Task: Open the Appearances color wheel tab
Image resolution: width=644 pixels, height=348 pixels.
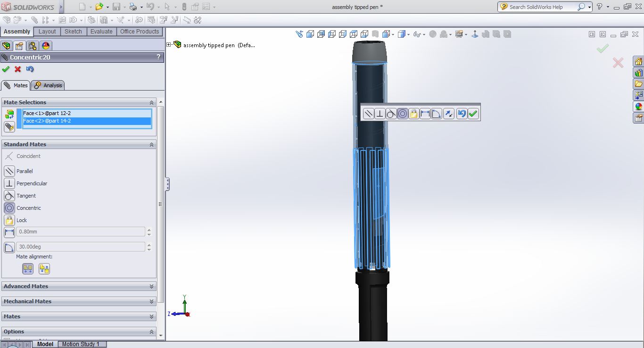Action: pos(46,46)
